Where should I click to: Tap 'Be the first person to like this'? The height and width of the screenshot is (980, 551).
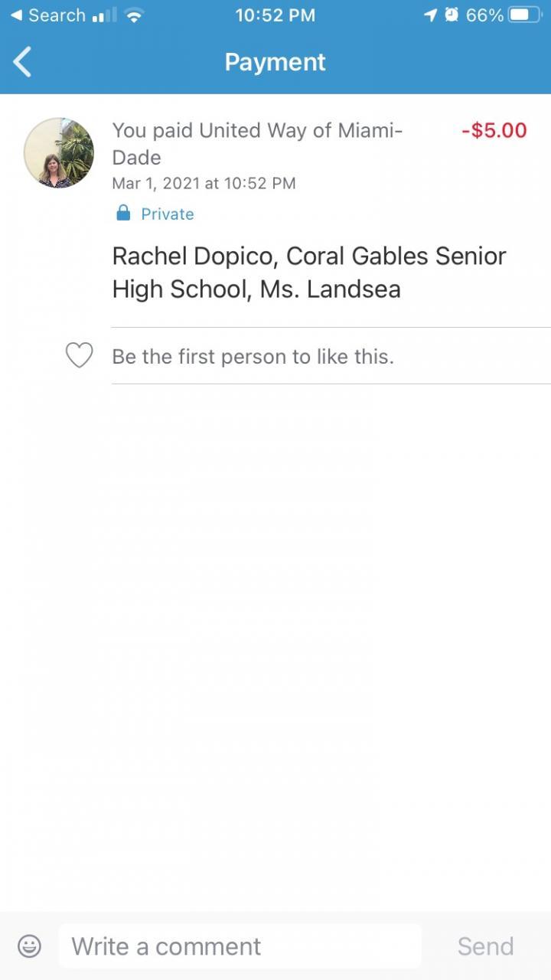[x=253, y=356]
